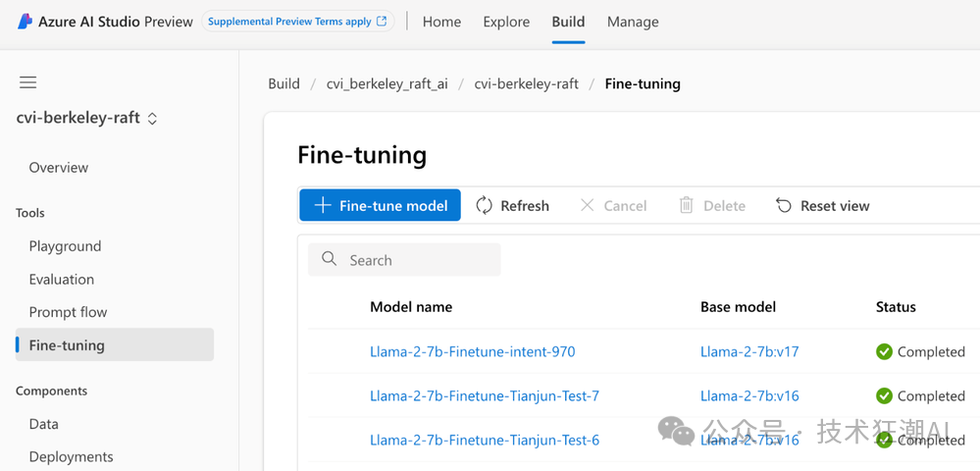Open base model Llama-2-7b:v17 link
Viewport: 980px width, 471px height.
749,352
